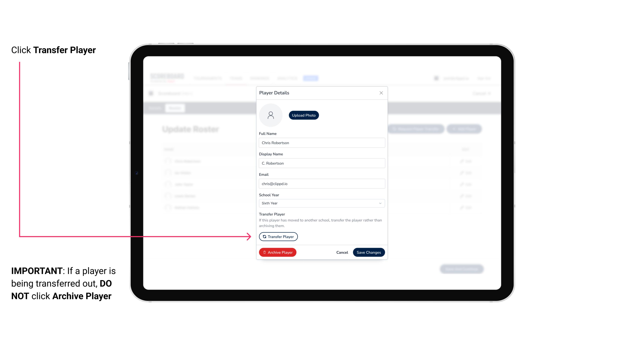
Task: Open the navigation tabs dropdown at top
Action: click(x=311, y=78)
